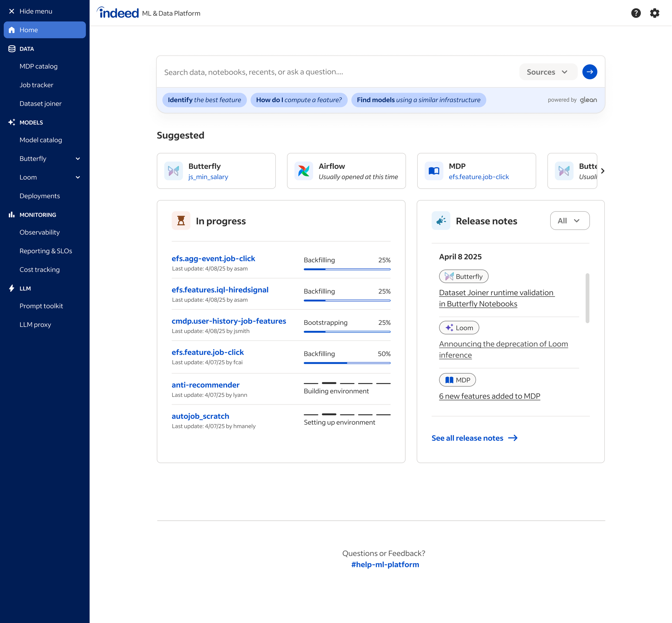The height and width of the screenshot is (623, 672).
Task: Open Dataset Joiner runtime validation release note
Action: (x=496, y=298)
